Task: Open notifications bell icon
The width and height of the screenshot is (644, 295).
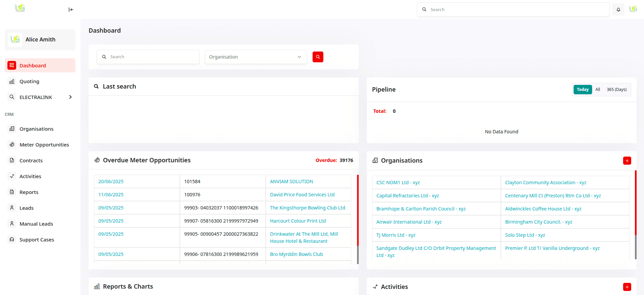Action: [618, 10]
